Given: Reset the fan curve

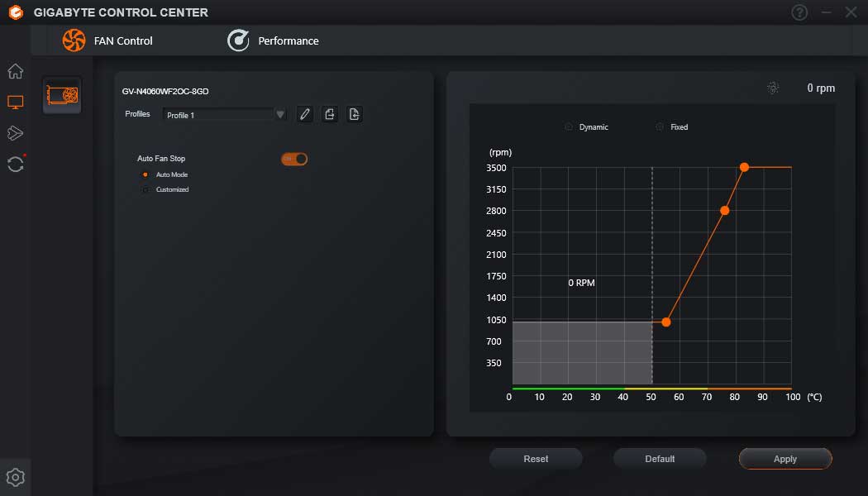Looking at the screenshot, I should coord(536,458).
